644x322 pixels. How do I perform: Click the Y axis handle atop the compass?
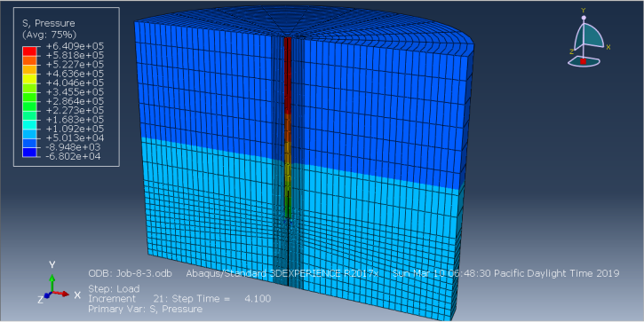584,18
